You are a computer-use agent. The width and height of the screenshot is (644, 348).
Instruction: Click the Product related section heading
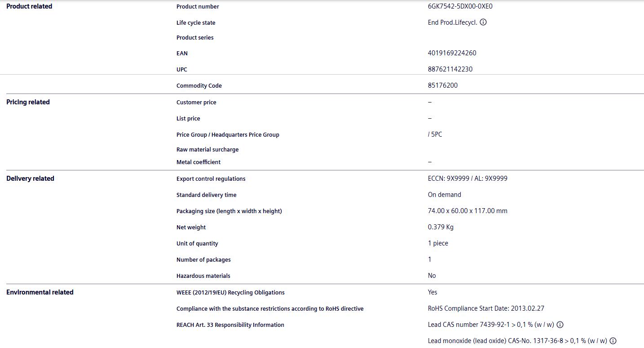29,6
